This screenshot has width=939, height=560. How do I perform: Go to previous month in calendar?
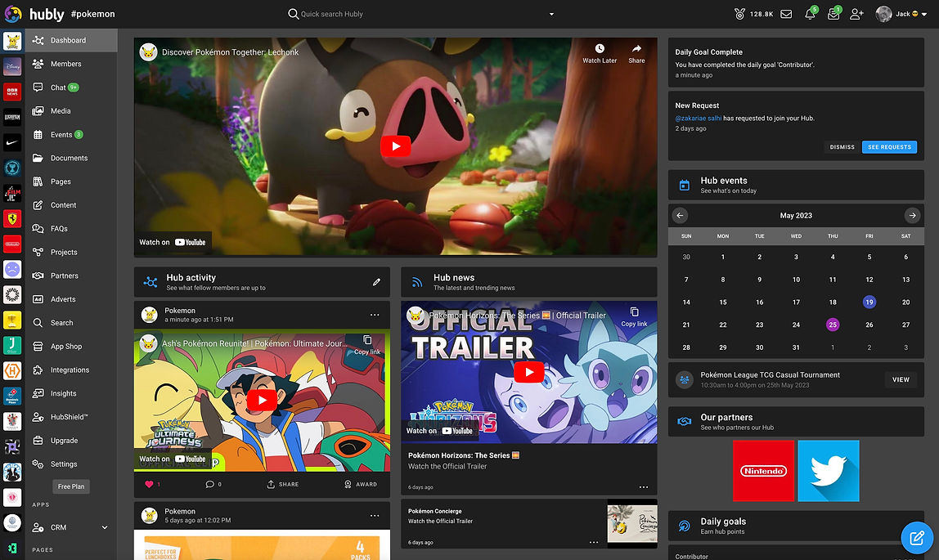(x=680, y=215)
